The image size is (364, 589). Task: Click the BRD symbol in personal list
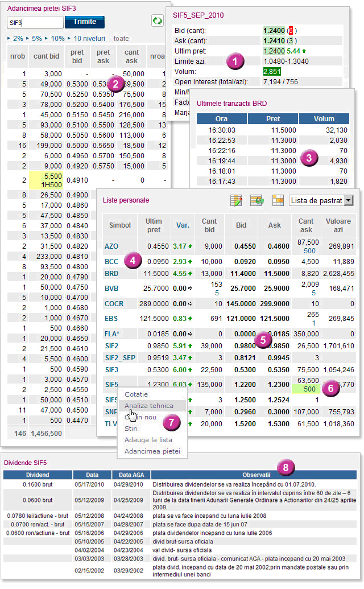click(x=111, y=274)
